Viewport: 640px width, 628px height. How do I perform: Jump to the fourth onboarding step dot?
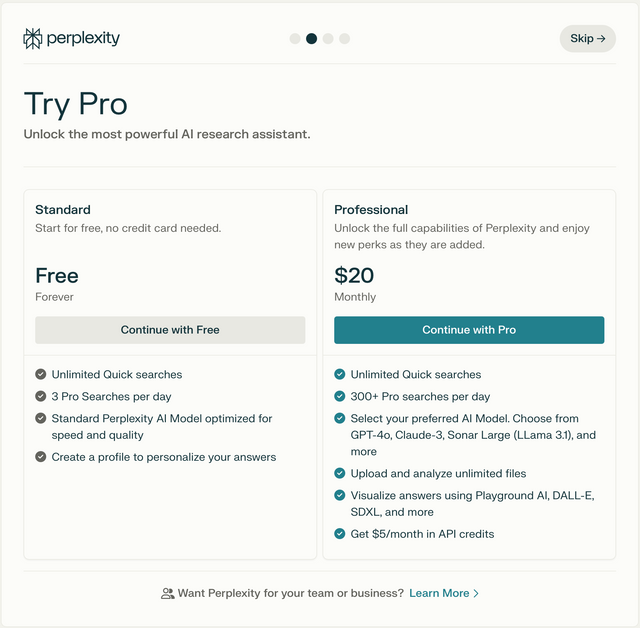point(345,39)
